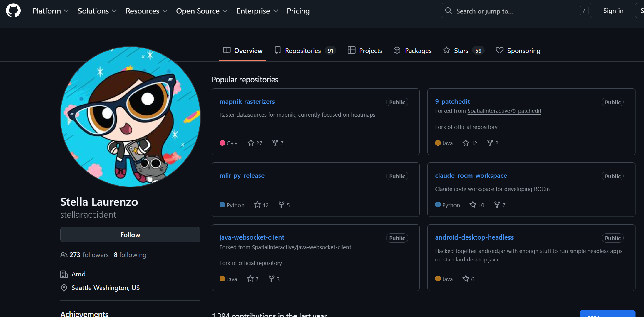Click the Sign in link
Viewport: 644px width, 317px height.
click(613, 11)
